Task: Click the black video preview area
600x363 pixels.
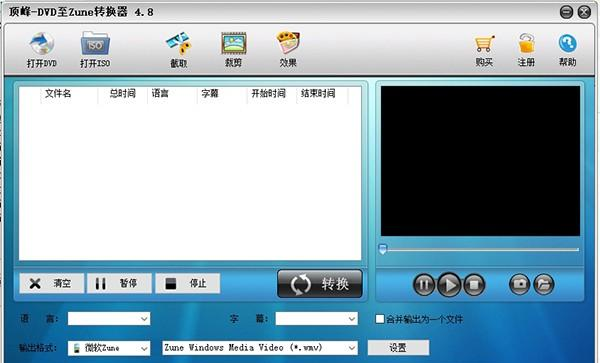Action: [x=480, y=161]
